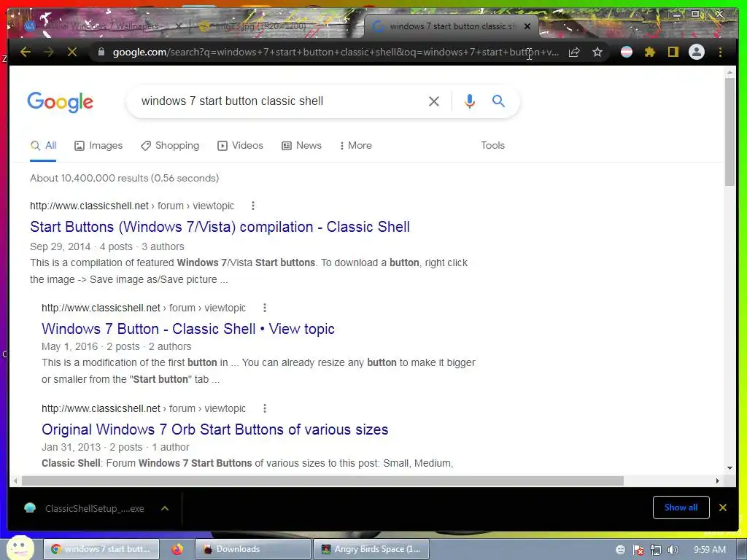The image size is (747, 560).
Task: Switch to Angry Birds Space taskbar window
Action: tap(371, 549)
